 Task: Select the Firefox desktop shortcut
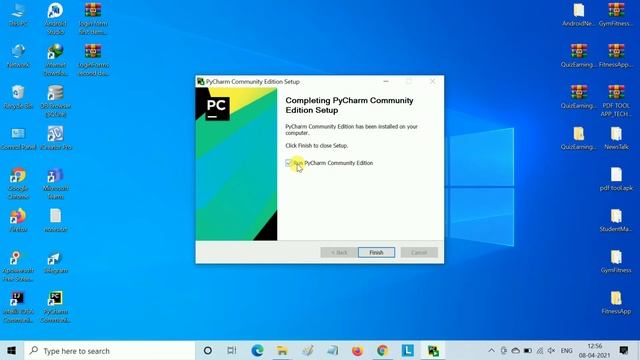(18, 220)
